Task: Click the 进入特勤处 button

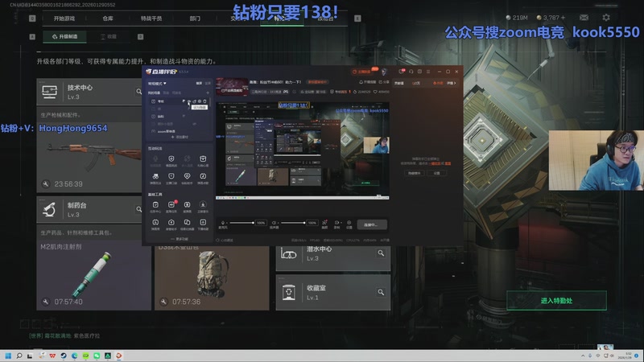Action: coord(556,301)
